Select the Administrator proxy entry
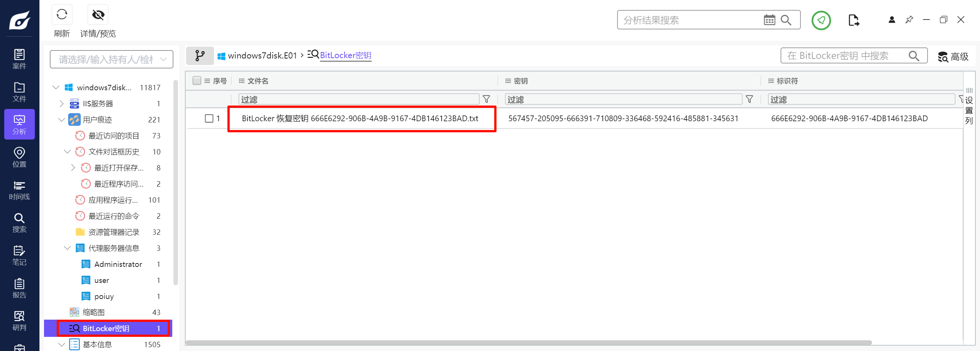Screen dimensions: 980x351 [118, 264]
